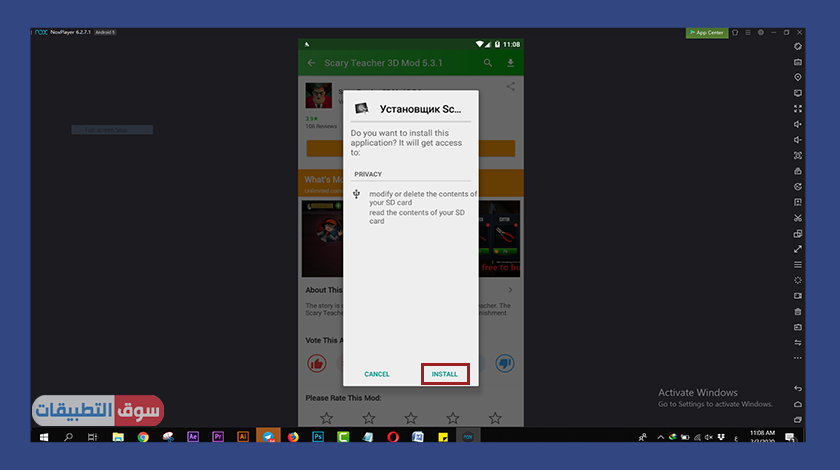Show recent apps from Nox sidebar
This screenshot has height=470, width=840.
(798, 420)
